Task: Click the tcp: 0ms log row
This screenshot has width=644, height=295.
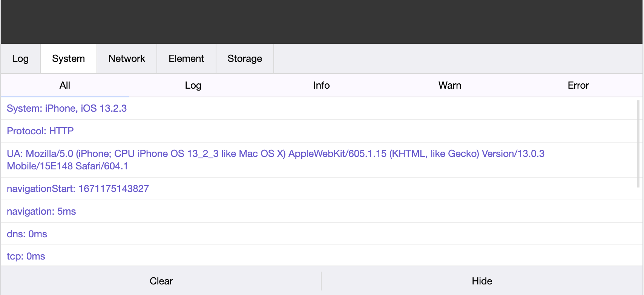Action: coord(26,257)
